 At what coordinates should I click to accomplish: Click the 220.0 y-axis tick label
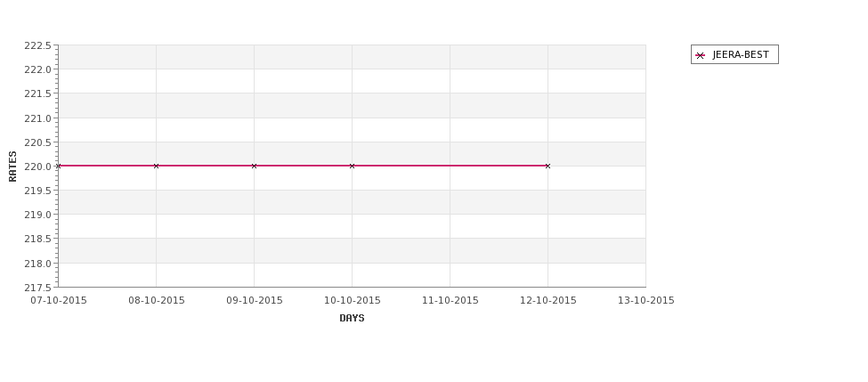pos(37,167)
